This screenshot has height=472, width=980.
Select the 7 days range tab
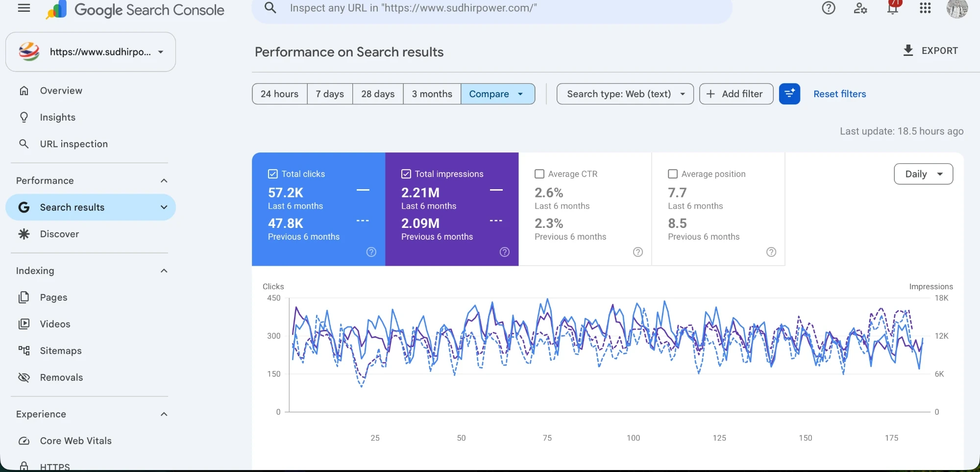(330, 94)
